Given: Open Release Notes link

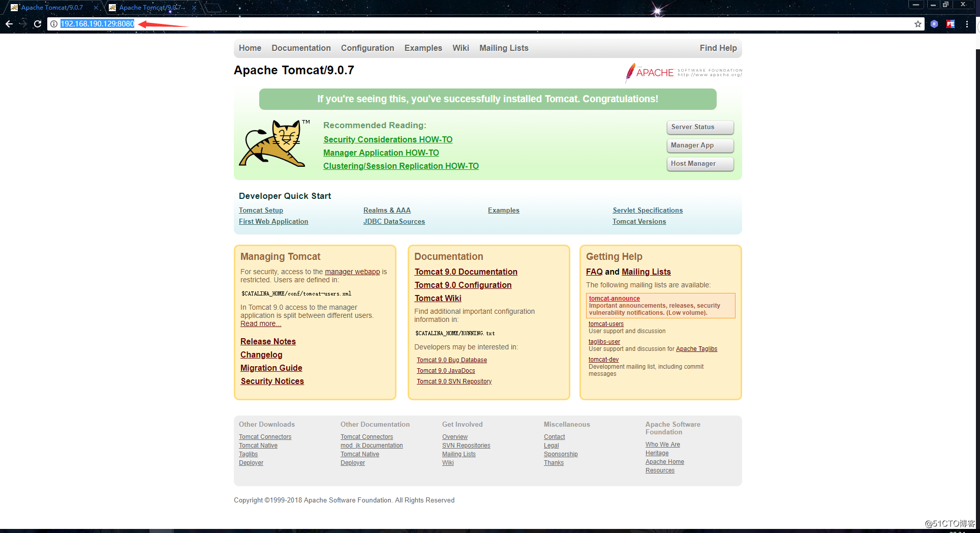Looking at the screenshot, I should point(268,341).
